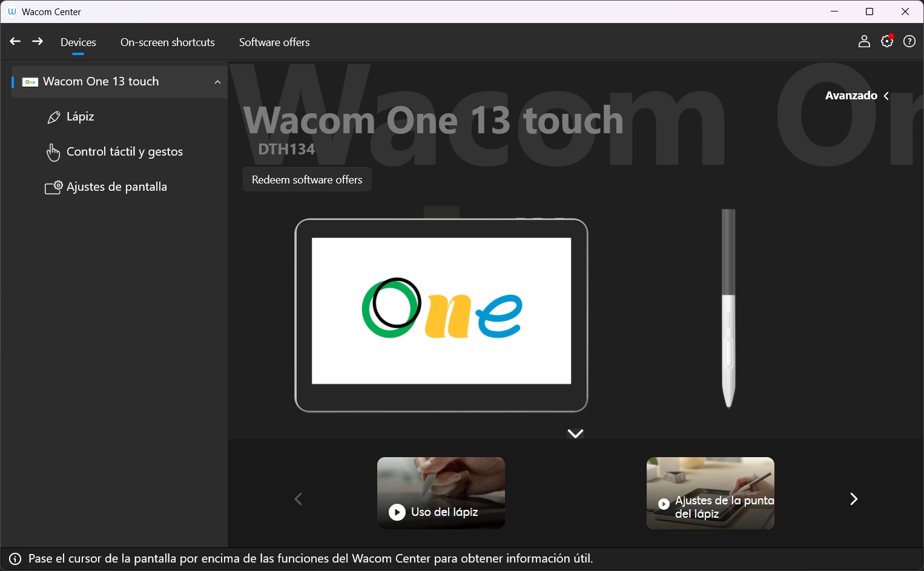Click the tablet display illustration
The image size is (924, 571).
coord(441,315)
